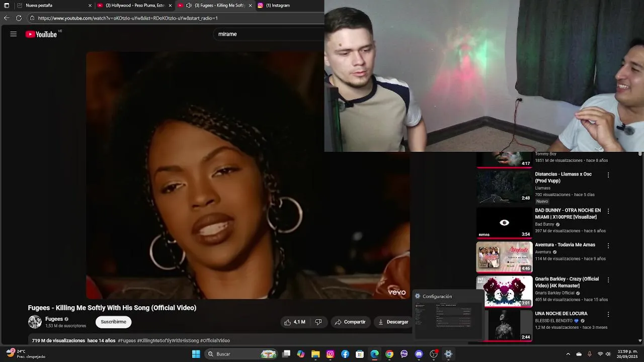
Task: Click the Suscribirme button
Action: click(x=114, y=322)
